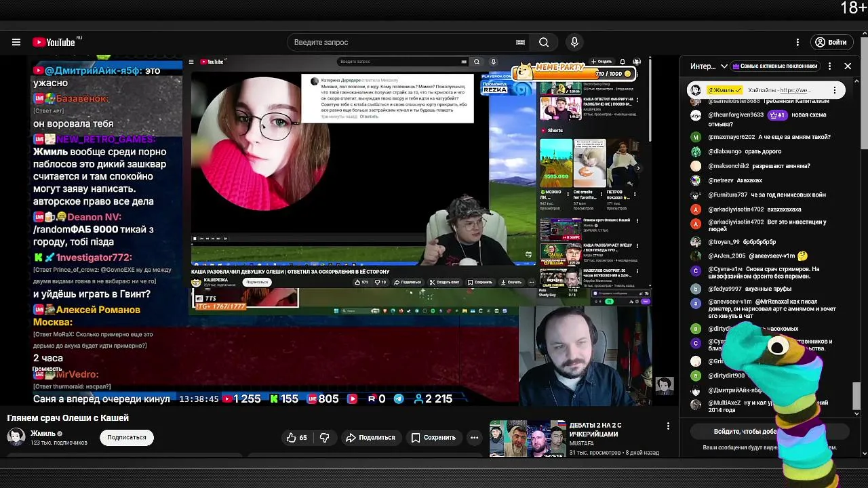Subscribe with the 'Подписаться' button
This screenshot has height=488, width=868.
point(127,437)
